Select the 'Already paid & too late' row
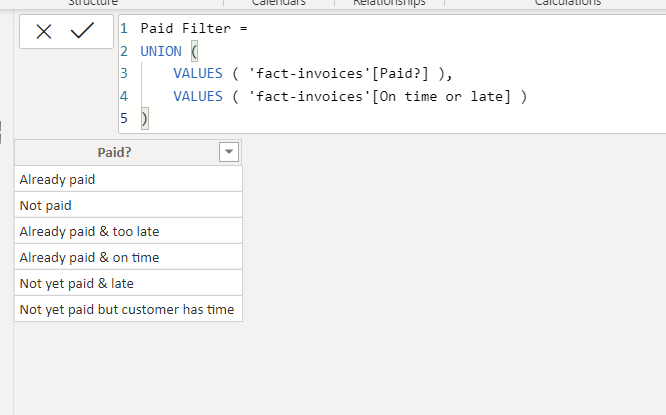Viewport: 666px width, 415px height. click(x=128, y=231)
